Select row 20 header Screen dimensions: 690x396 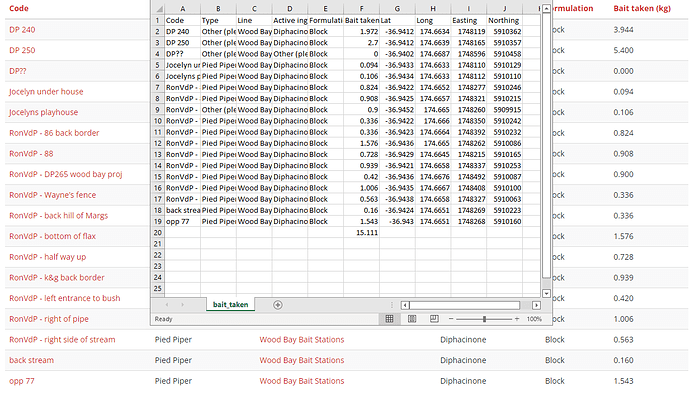point(158,233)
